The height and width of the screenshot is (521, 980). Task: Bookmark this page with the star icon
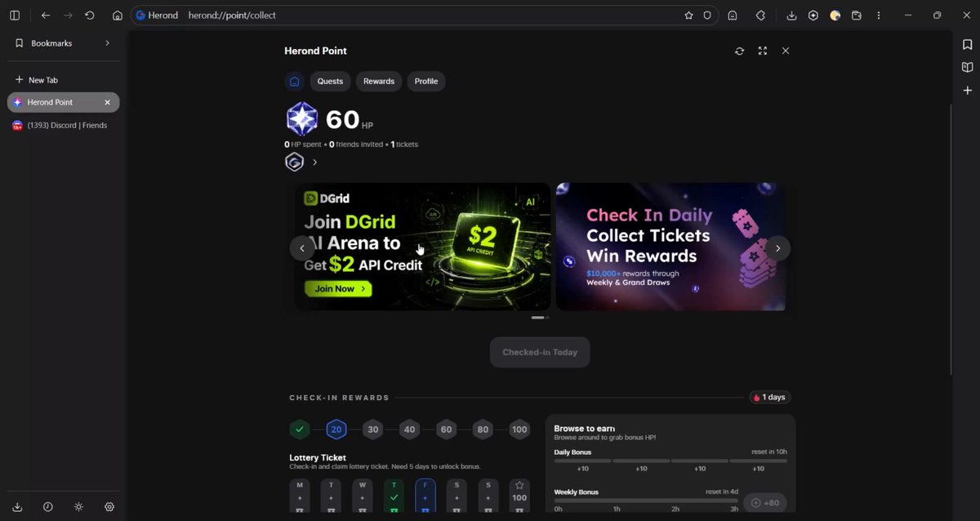(x=688, y=16)
